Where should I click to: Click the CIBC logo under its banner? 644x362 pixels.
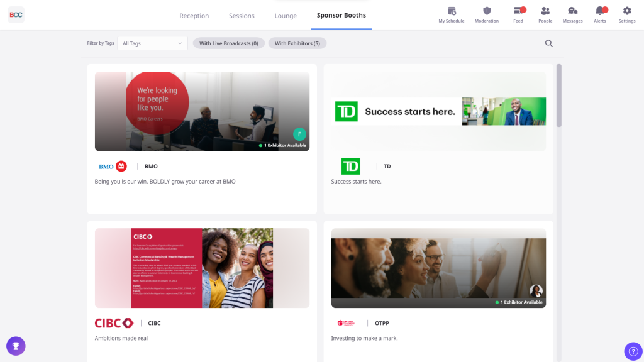(x=114, y=323)
